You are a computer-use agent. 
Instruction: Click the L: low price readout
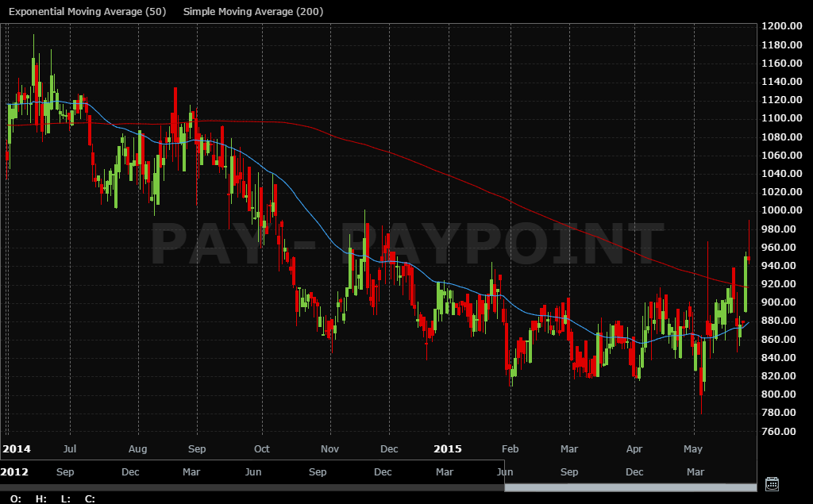coord(65,498)
